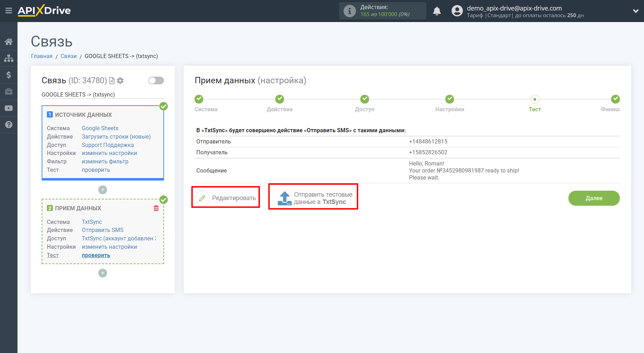Viewport: 644px width, 353px height.
Task: Open connection settings gear icon
Action: 120,81
